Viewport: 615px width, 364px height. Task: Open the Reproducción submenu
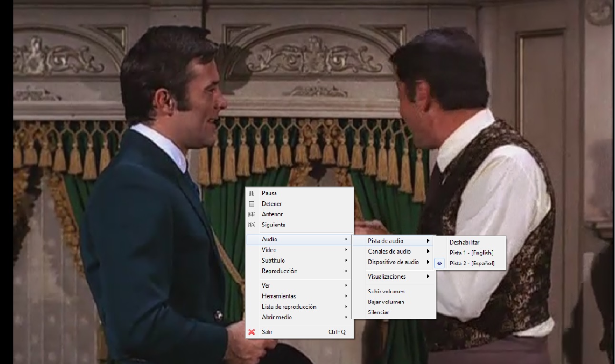coord(299,271)
